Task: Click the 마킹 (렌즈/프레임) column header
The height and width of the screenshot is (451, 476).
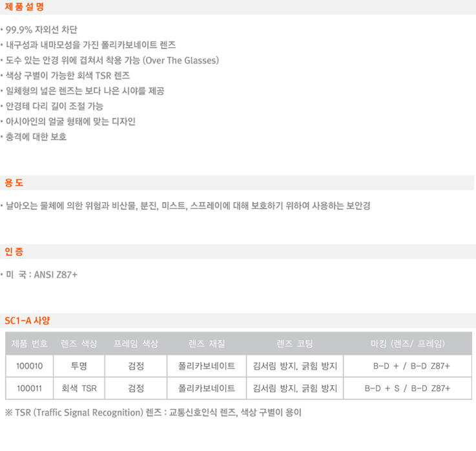Action: [x=408, y=344]
